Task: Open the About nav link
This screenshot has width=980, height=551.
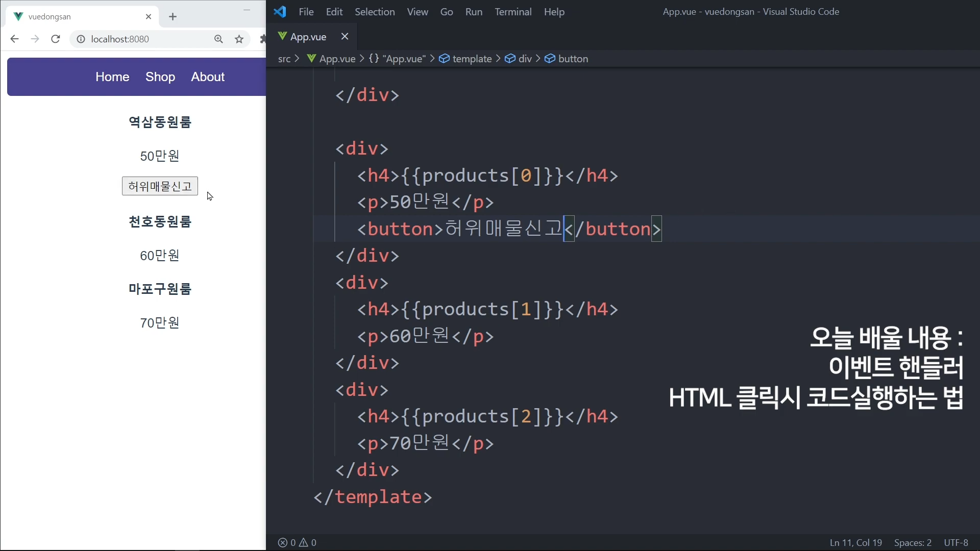Action: [208, 77]
